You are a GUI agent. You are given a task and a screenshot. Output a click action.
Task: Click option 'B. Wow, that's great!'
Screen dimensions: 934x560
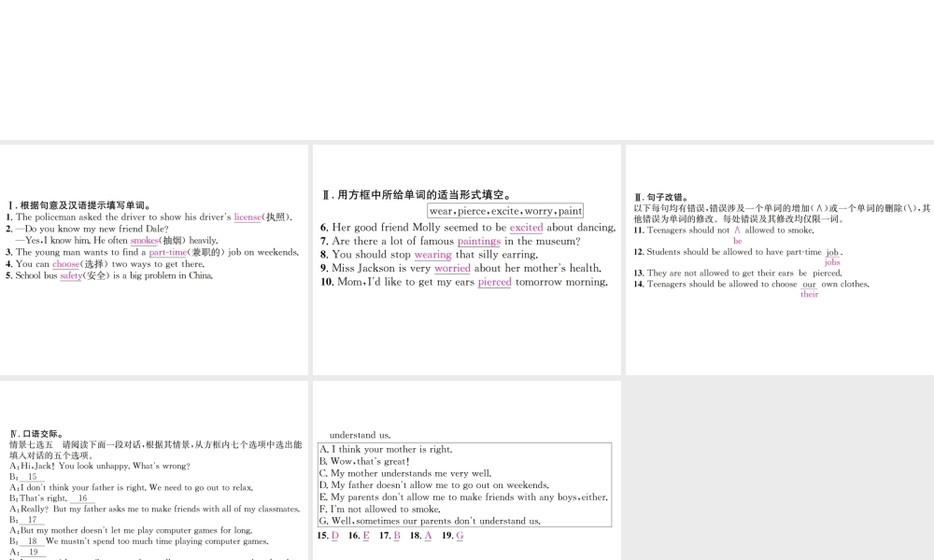pyautogui.click(x=364, y=462)
